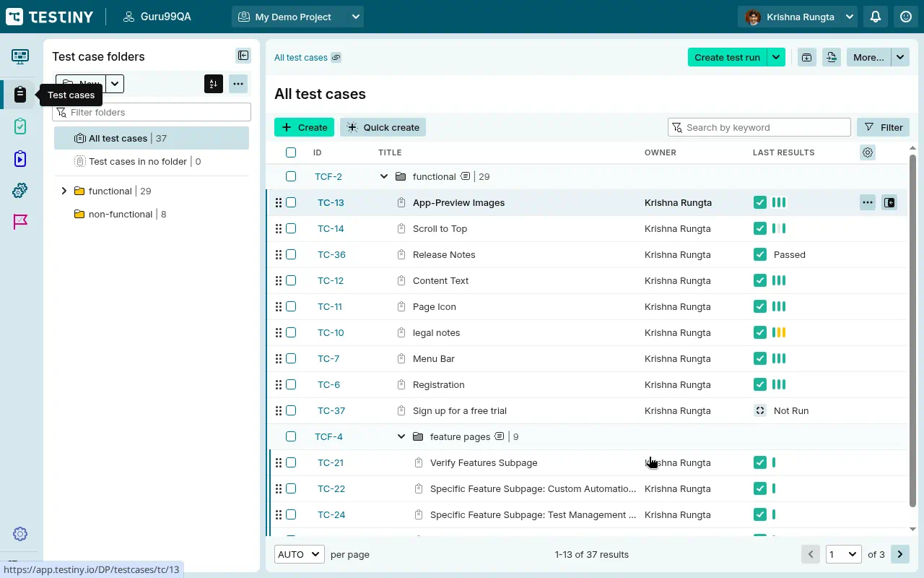
Task: Open side panel icon on TC-13 row
Action: [889, 202]
